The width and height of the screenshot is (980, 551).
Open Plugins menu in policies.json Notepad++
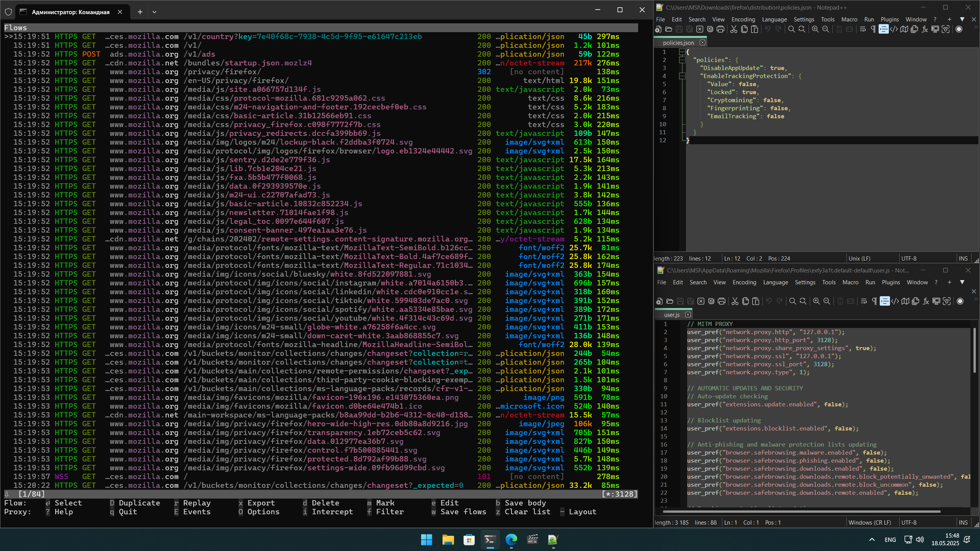[x=890, y=19]
